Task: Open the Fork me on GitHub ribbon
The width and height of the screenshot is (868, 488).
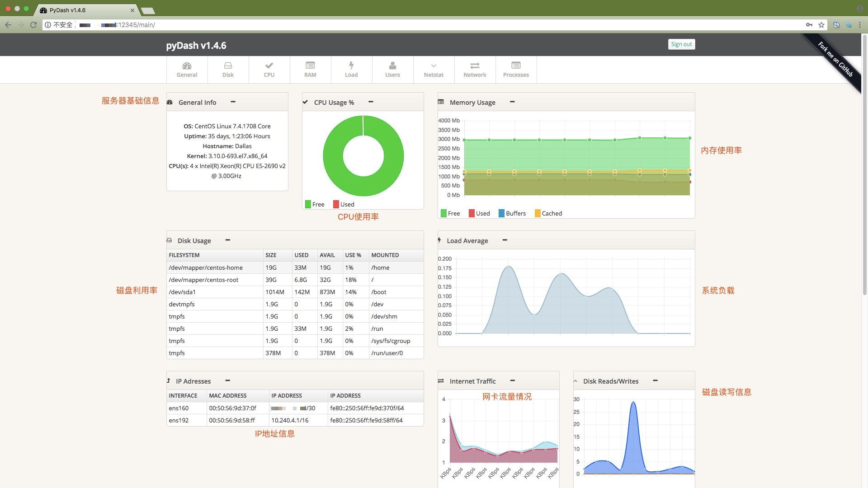Action: click(x=835, y=59)
